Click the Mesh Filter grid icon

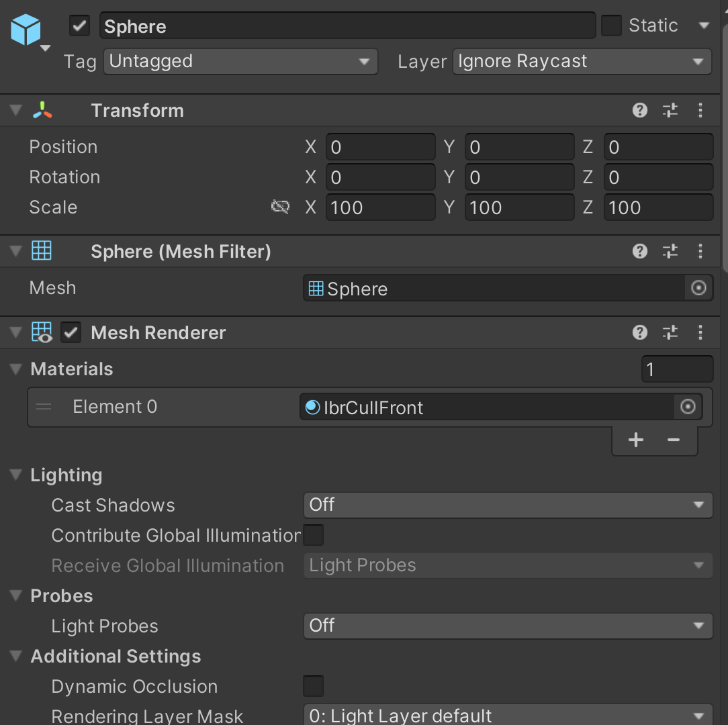click(x=42, y=250)
